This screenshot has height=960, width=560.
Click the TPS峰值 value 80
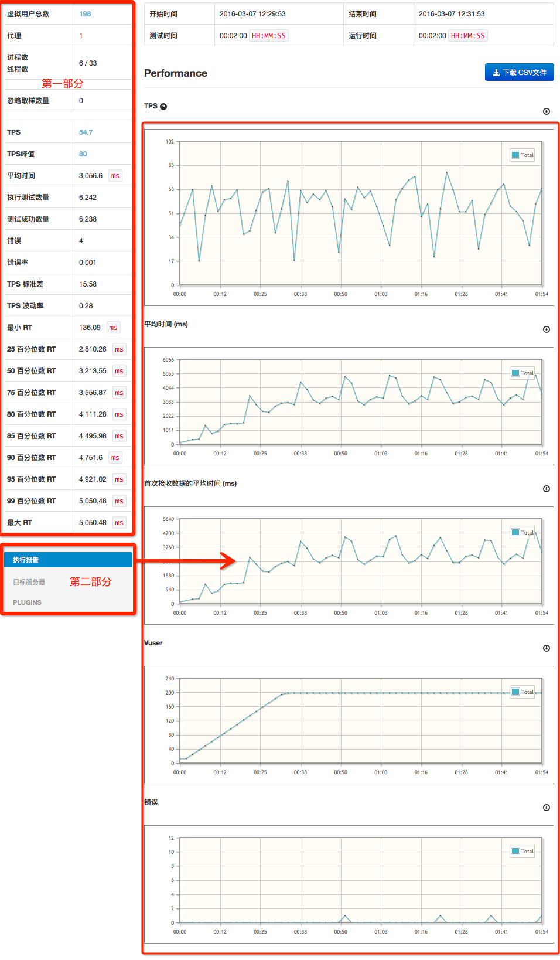83,154
